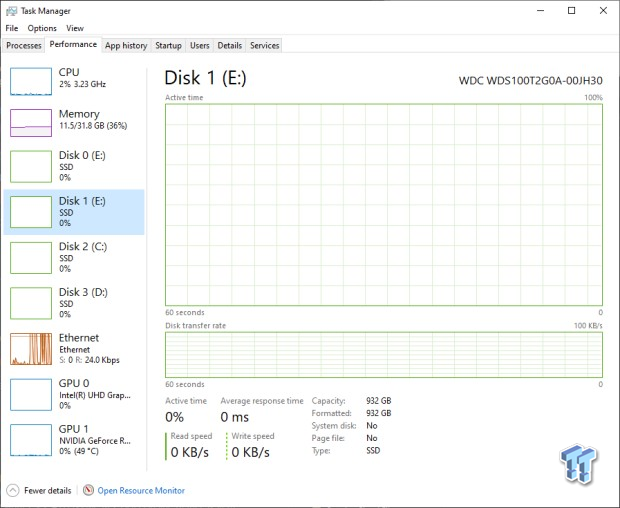Screen dimensions: 620x508
Task: Select the Disk 2 (C:) mini graph
Action: pos(31,258)
